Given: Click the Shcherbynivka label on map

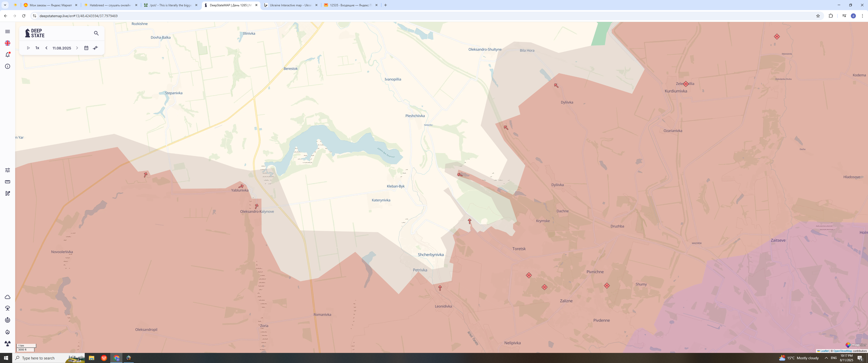Looking at the screenshot, I should pyautogui.click(x=431, y=255).
